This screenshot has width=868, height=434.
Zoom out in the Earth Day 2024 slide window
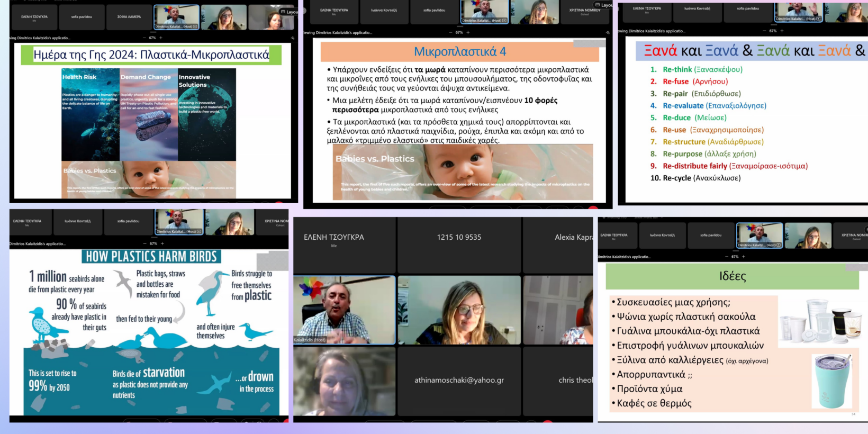click(x=144, y=38)
